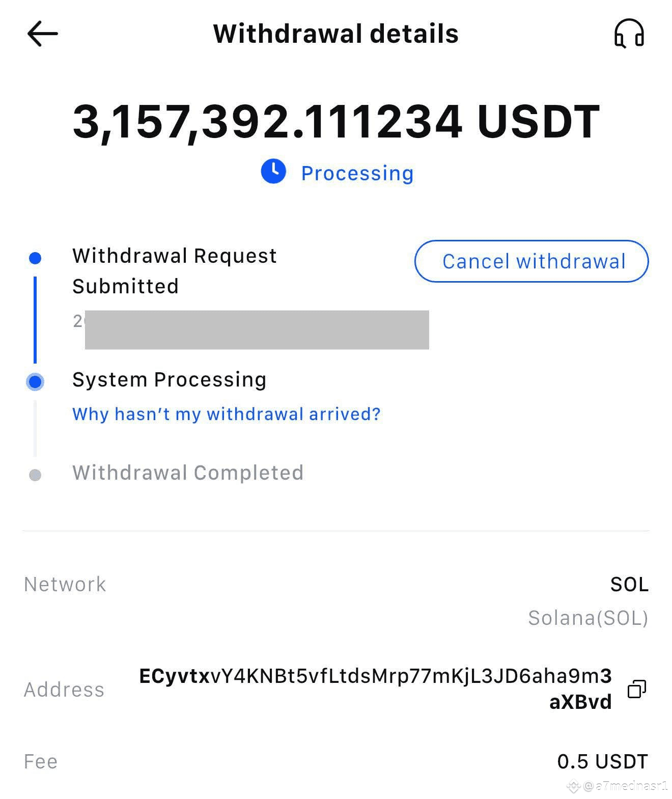
Task: Tap the System Processing label
Action: [170, 380]
